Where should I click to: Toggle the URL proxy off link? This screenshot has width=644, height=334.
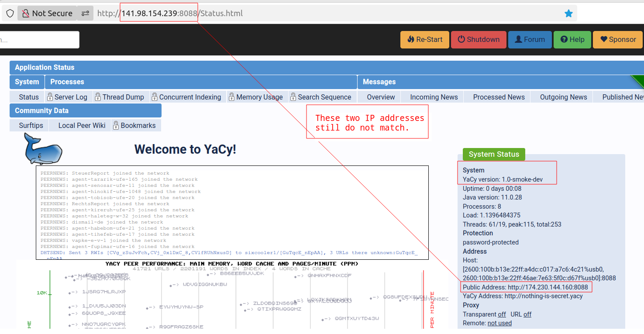[527, 314]
